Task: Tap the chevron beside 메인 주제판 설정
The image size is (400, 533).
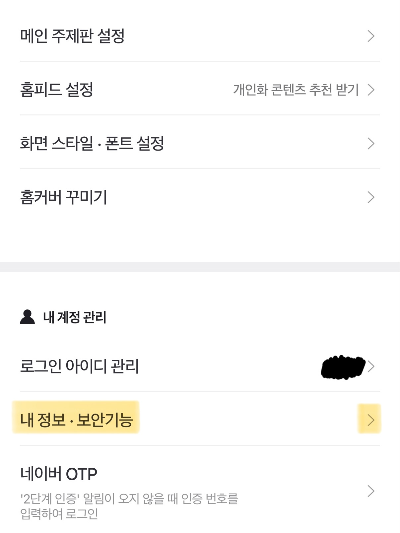Action: pos(371,36)
